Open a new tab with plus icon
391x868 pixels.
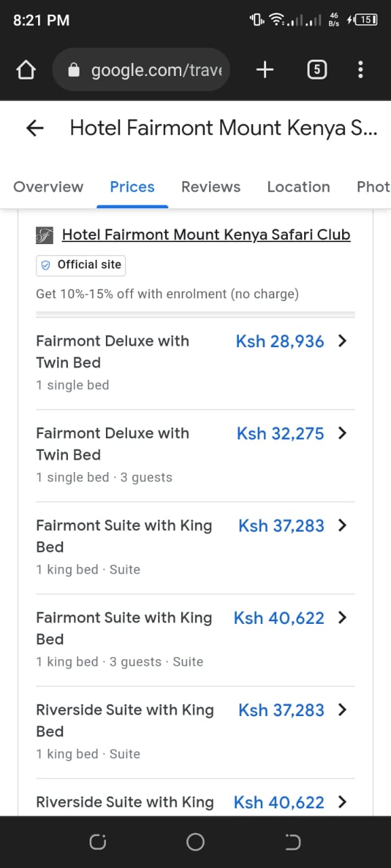pyautogui.click(x=265, y=69)
